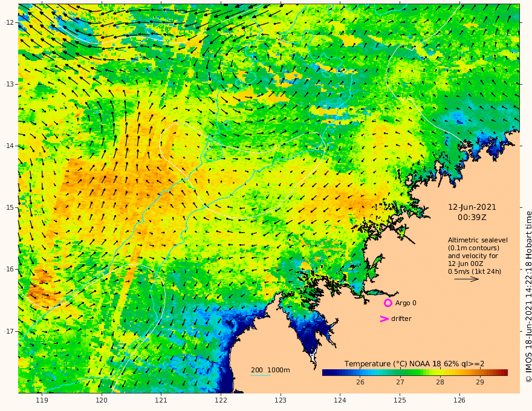Click the cyan 200m depth legend line
This screenshot has height=411, width=532.
[x=261, y=375]
